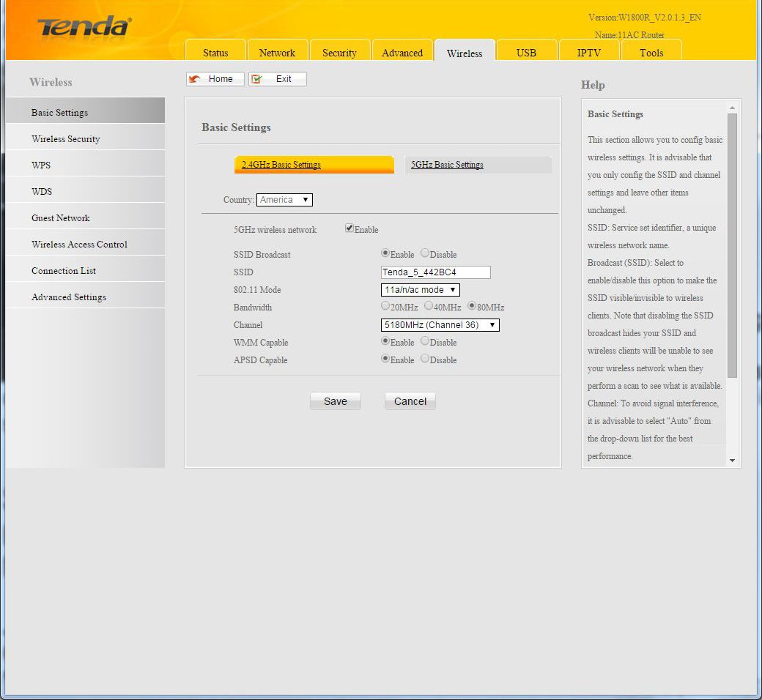This screenshot has height=700, width=762.
Task: Switch to 5GHz Basic Settings tab
Action: (x=447, y=165)
